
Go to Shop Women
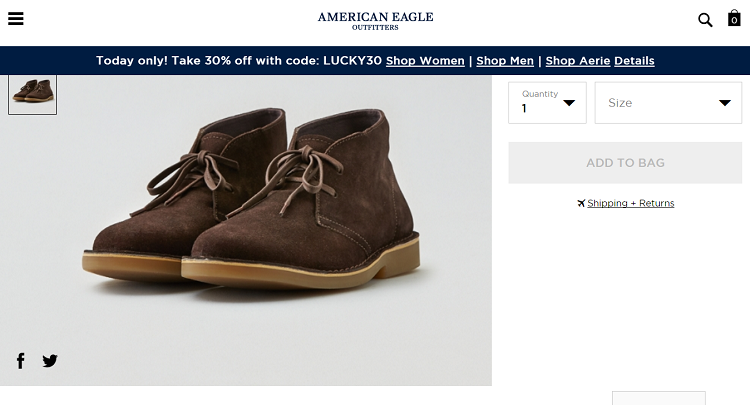pos(425,61)
